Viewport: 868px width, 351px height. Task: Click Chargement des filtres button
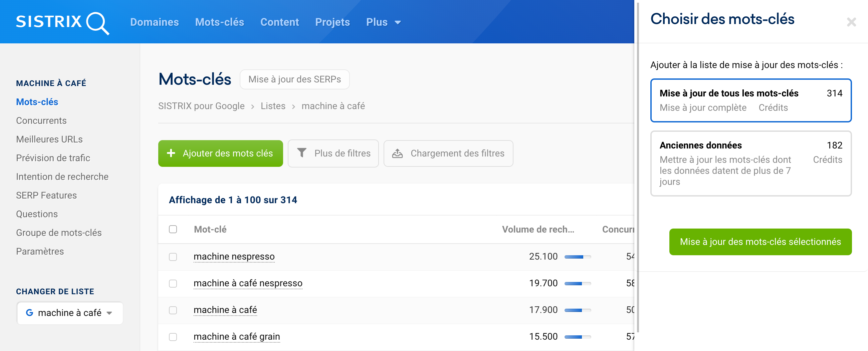pos(448,153)
